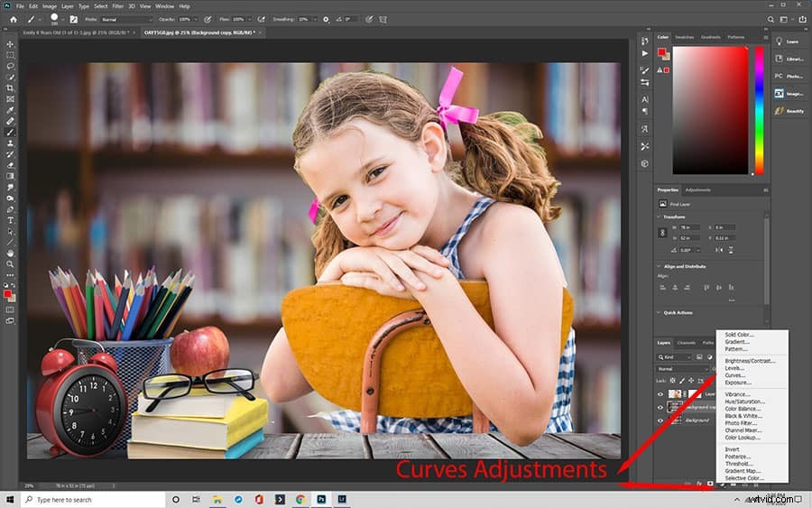Select the Lasso tool
The width and height of the screenshot is (812, 508).
10,66
